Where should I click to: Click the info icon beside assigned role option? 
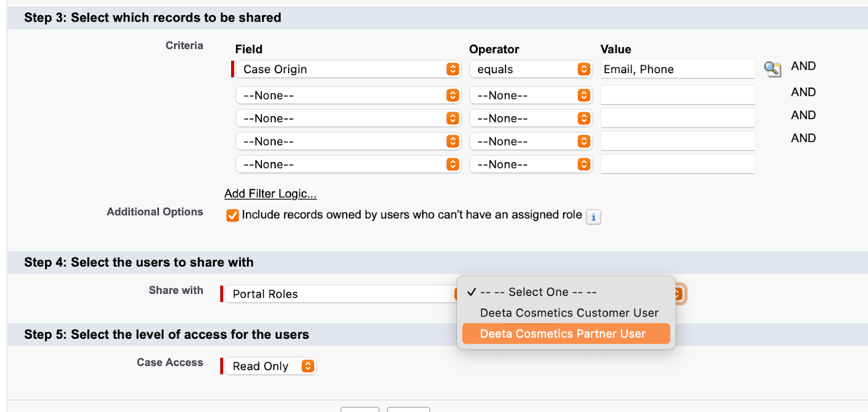593,217
